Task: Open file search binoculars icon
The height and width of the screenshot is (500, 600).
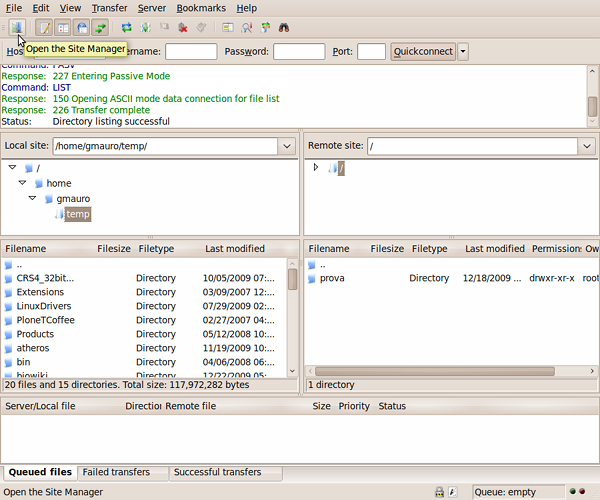Action: [x=284, y=28]
